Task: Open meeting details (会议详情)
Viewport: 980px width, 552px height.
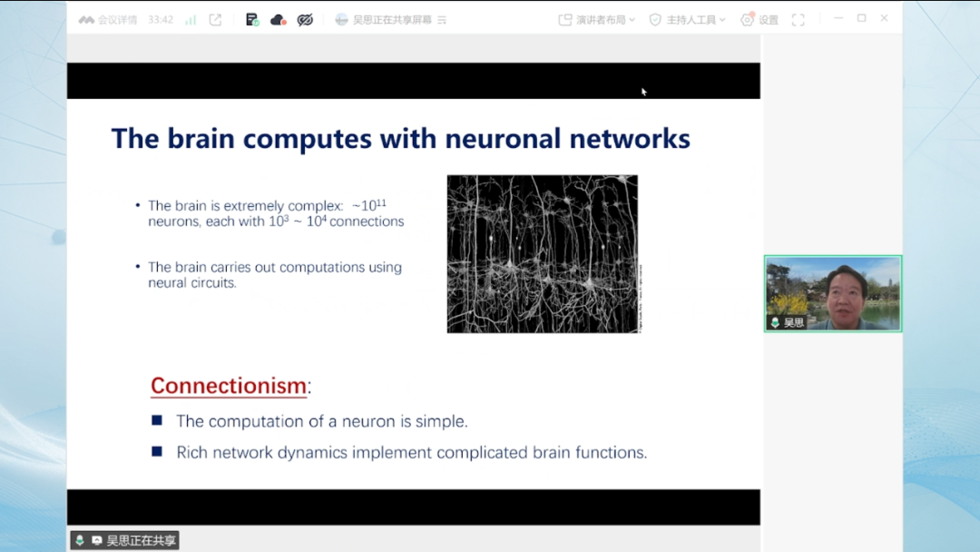Action: (x=108, y=20)
